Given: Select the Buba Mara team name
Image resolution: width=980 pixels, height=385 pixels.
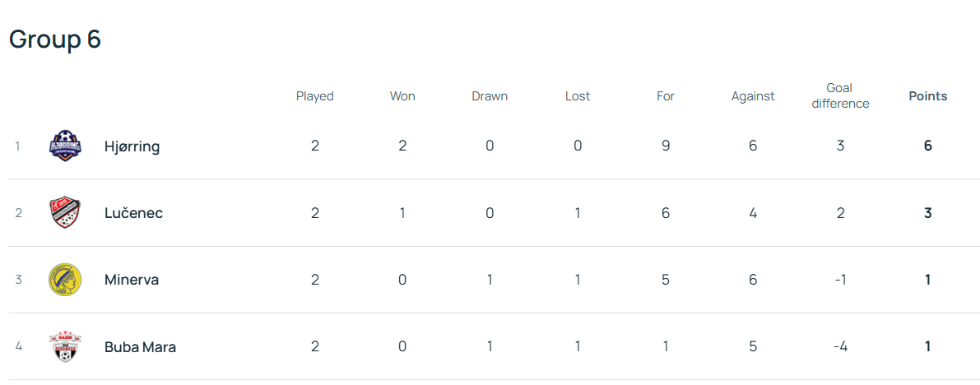Looking at the screenshot, I should 140,346.
